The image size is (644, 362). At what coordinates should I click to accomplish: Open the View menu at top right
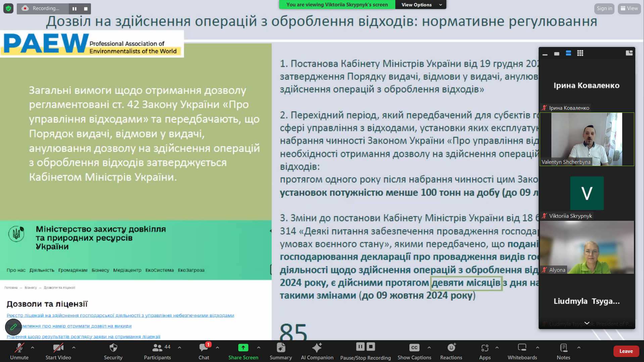click(629, 8)
